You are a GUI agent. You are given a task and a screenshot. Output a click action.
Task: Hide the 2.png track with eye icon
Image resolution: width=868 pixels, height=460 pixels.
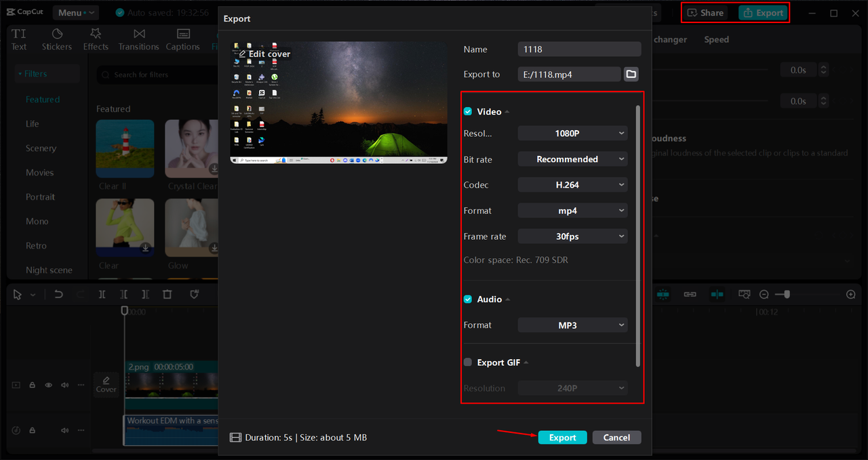49,385
